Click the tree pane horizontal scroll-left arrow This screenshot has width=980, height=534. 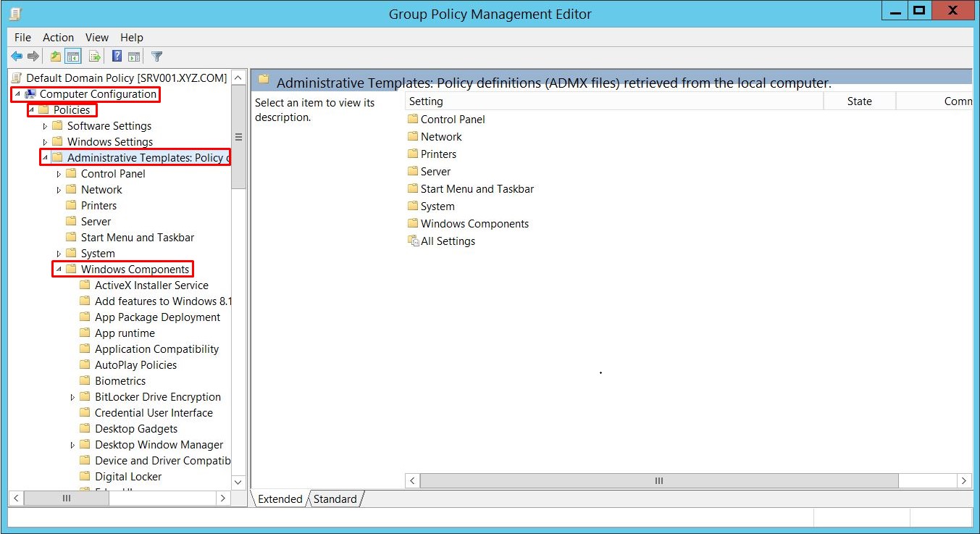point(16,498)
